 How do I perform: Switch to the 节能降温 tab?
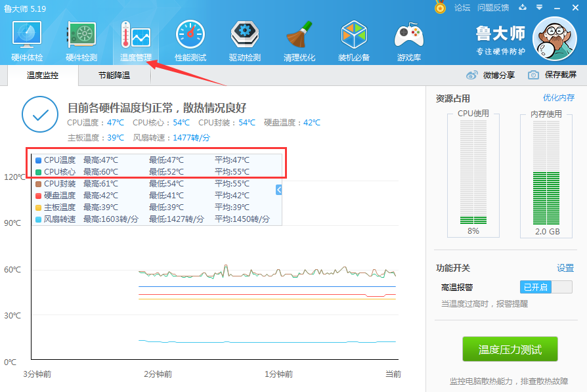point(114,76)
